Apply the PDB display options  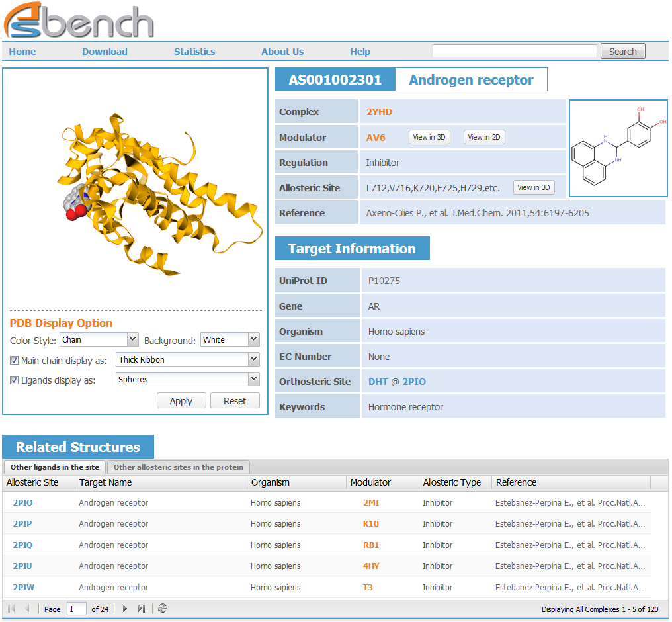click(x=181, y=400)
